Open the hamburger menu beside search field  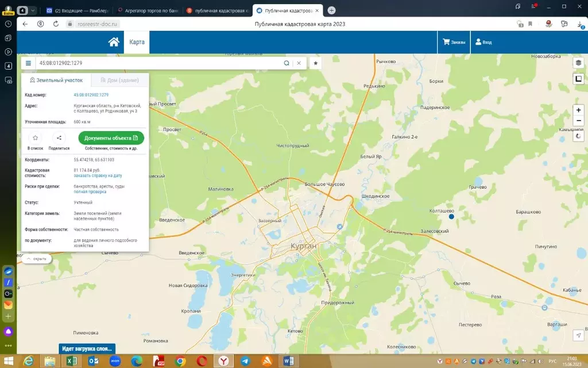28,63
